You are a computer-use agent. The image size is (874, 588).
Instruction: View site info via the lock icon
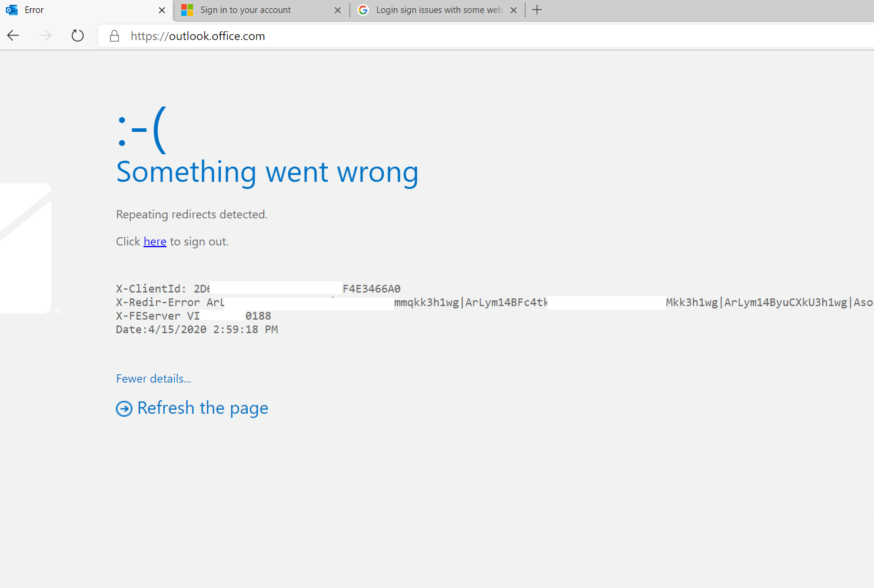pos(115,36)
